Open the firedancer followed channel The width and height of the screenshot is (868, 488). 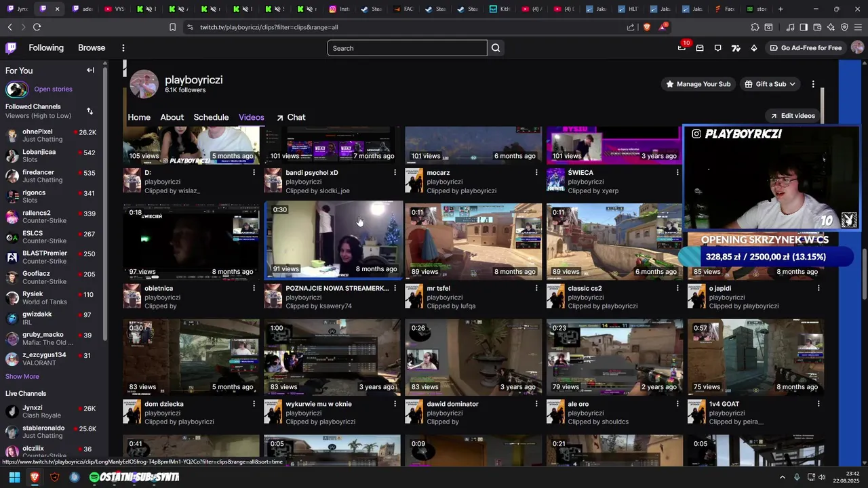(x=52, y=176)
